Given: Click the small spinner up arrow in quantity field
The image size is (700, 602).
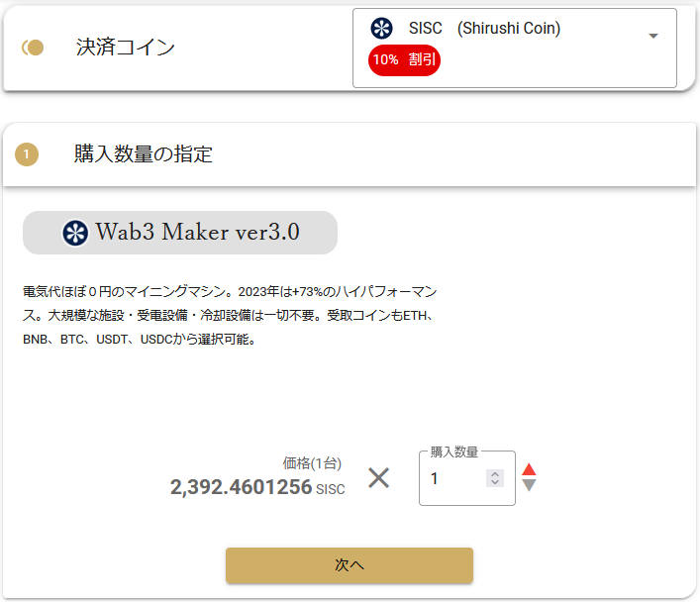Looking at the screenshot, I should (x=495, y=474).
